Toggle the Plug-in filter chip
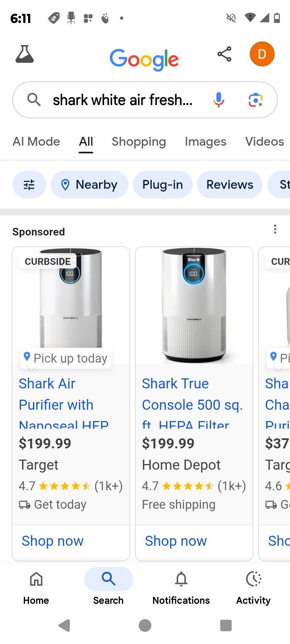The height and width of the screenshot is (644, 290). coord(162,185)
